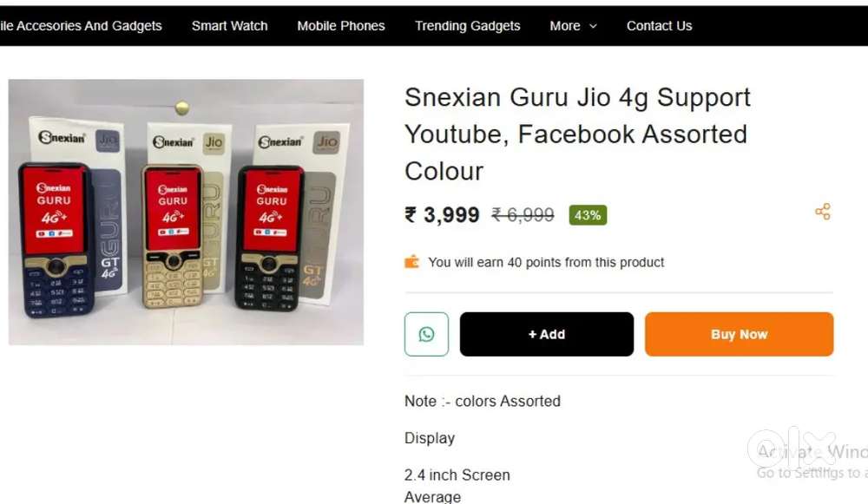
Task: Open the Contact Us page
Action: [660, 26]
